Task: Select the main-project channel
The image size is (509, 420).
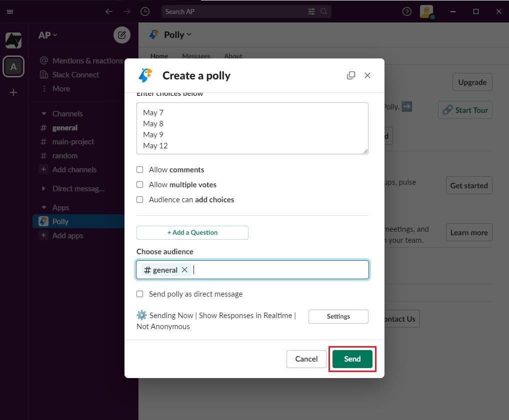Action: (x=73, y=142)
